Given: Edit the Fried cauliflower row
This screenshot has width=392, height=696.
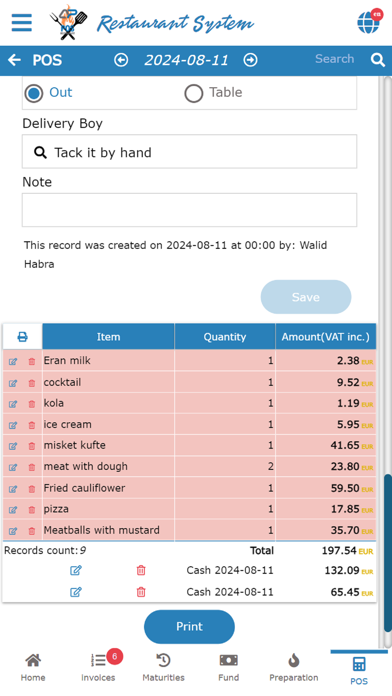Looking at the screenshot, I should point(13,489).
